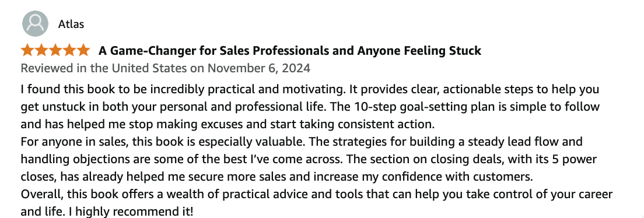The image size is (644, 218).
Task: Click the 'Reviewed in the United States' line
Action: pyautogui.click(x=166, y=68)
